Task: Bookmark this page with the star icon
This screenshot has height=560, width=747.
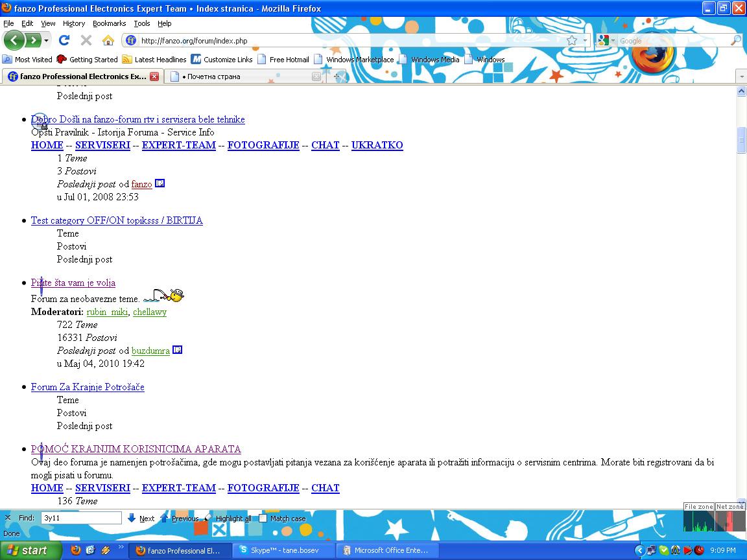Action: (x=571, y=41)
